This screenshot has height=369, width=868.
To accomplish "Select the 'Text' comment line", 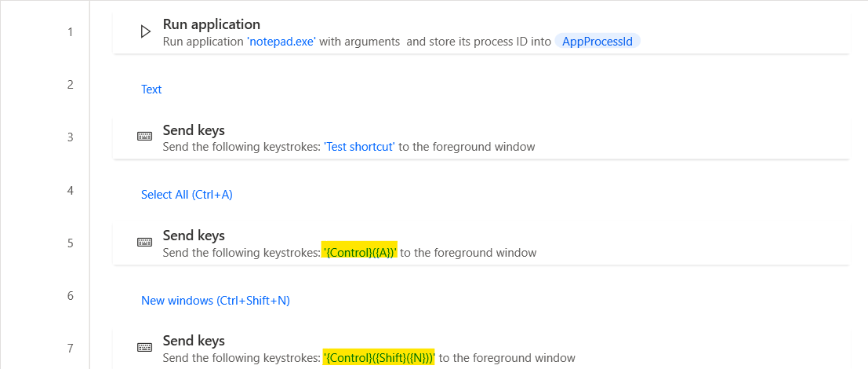I will tap(151, 90).
